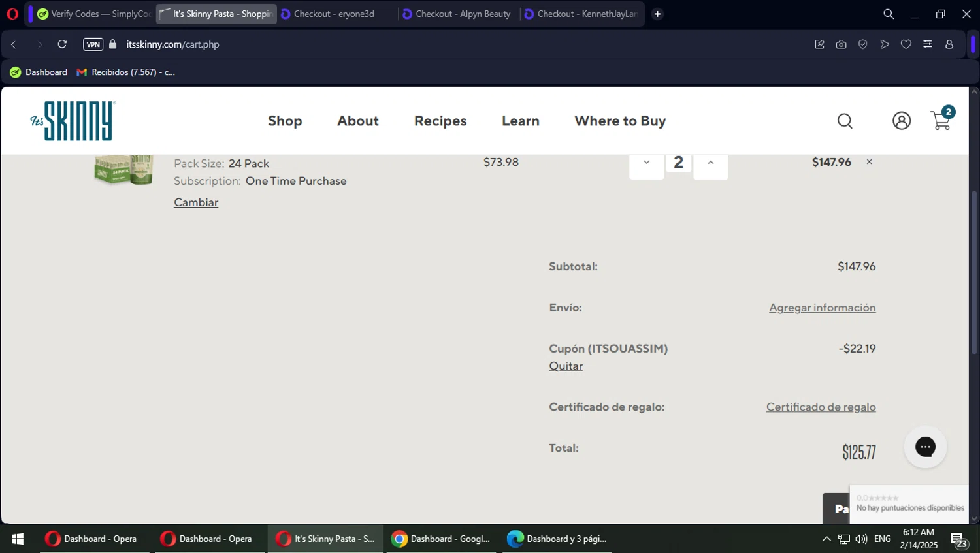Go forward to next page

pyautogui.click(x=39, y=44)
